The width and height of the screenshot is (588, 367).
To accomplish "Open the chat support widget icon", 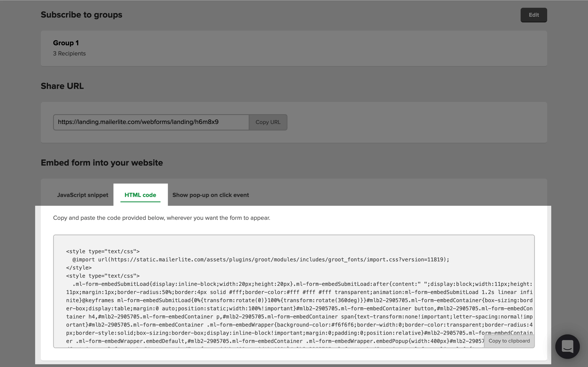I will (x=567, y=346).
